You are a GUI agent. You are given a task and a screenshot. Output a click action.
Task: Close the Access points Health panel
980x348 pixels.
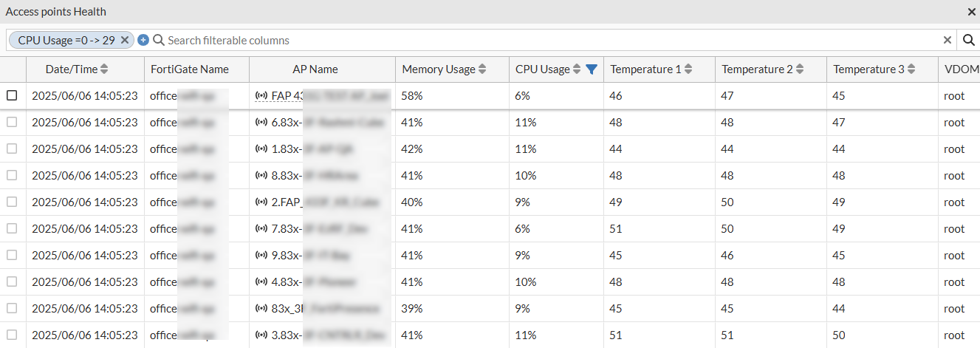coord(972,12)
